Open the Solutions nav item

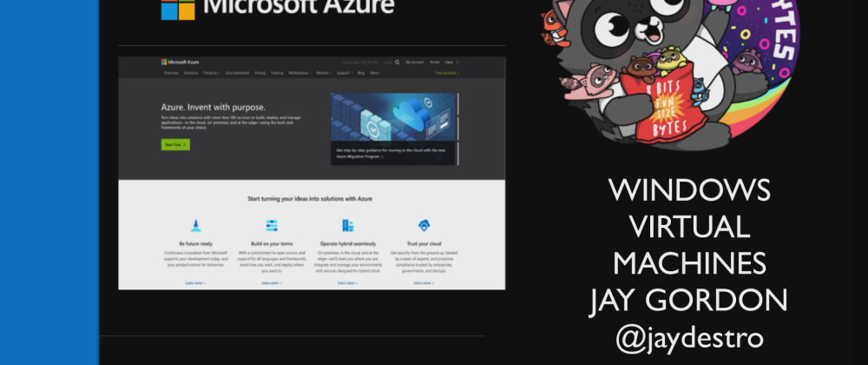tap(191, 73)
